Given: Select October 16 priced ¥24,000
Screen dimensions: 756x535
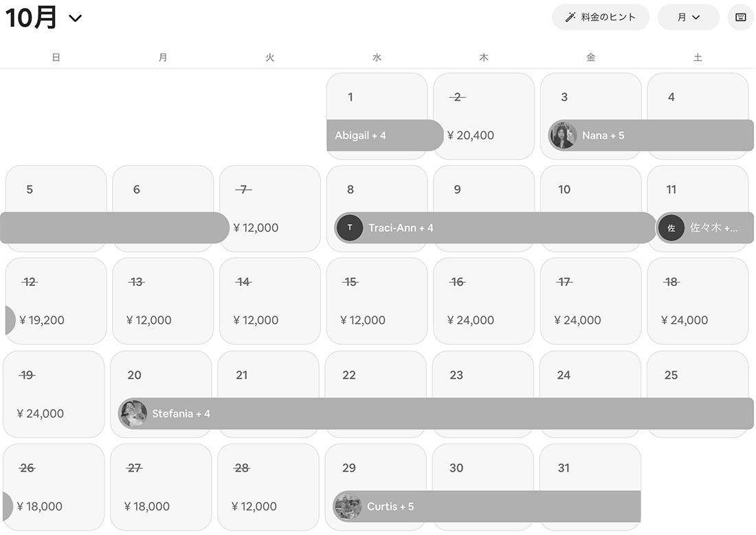Looking at the screenshot, I should point(484,301).
